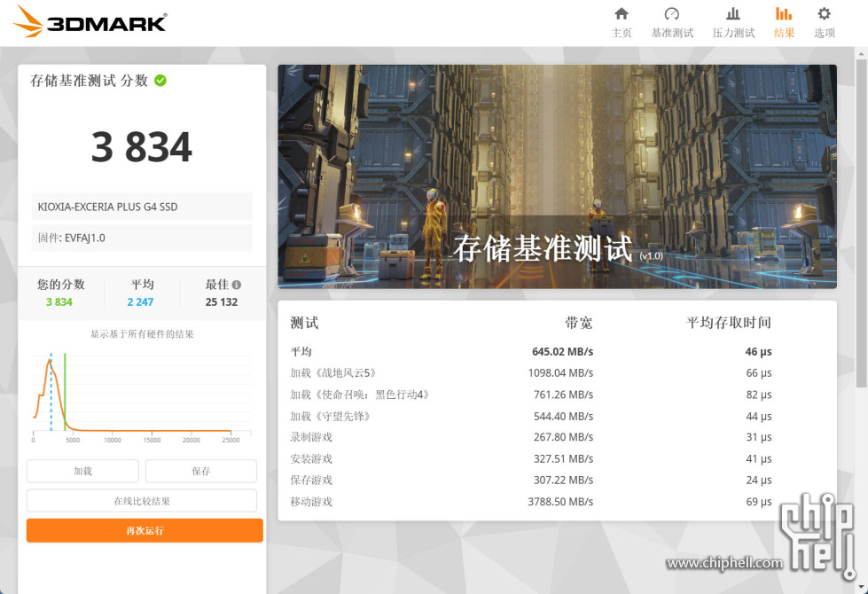Open the Stress Tests (压力测试) chart icon

pyautogui.click(x=733, y=14)
